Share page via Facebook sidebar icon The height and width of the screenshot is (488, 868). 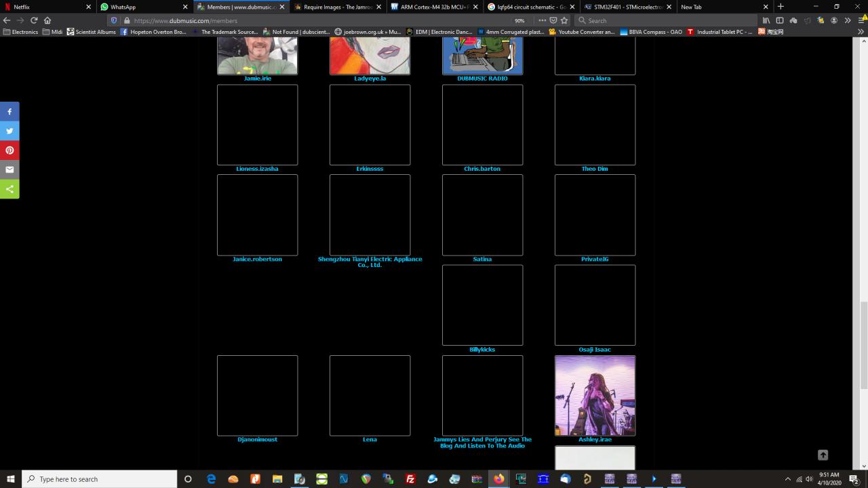(x=9, y=111)
